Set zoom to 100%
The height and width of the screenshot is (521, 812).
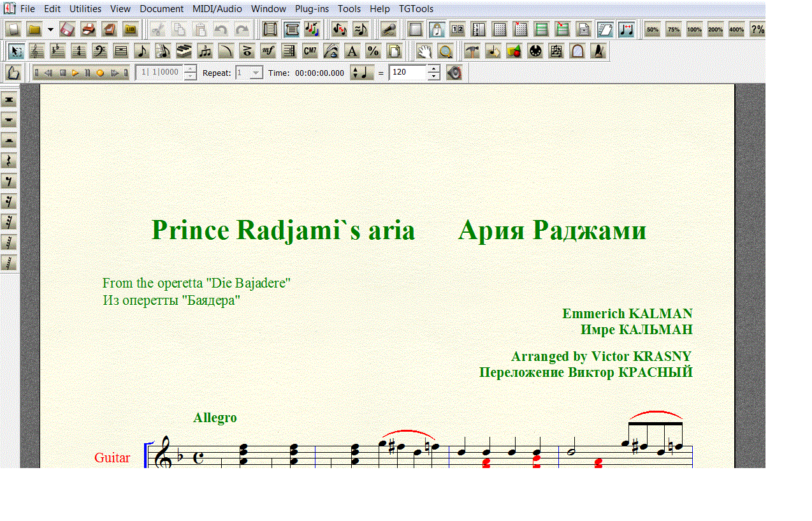pos(694,29)
